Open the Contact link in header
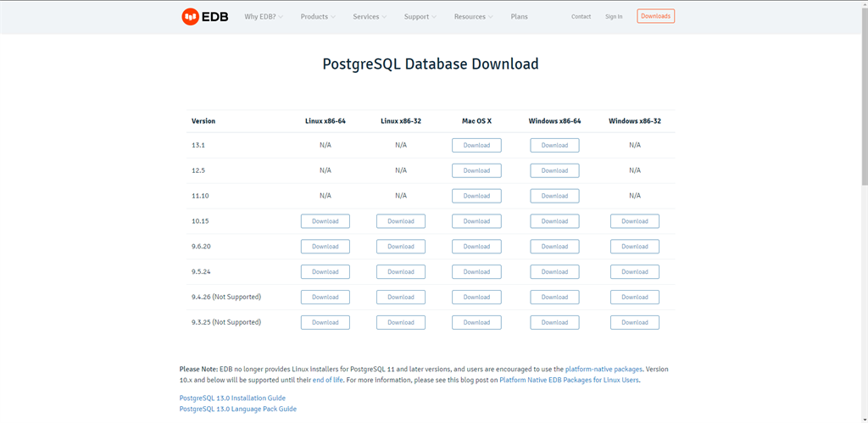 click(x=581, y=17)
